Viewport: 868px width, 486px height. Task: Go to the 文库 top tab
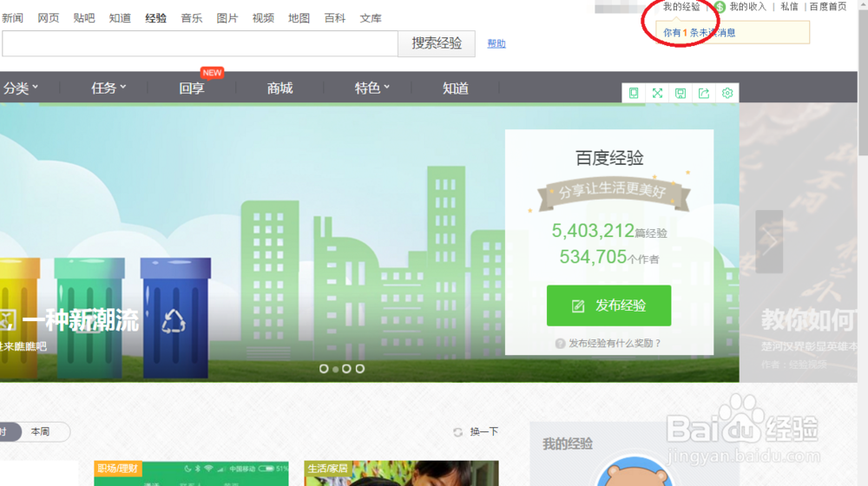tap(371, 18)
